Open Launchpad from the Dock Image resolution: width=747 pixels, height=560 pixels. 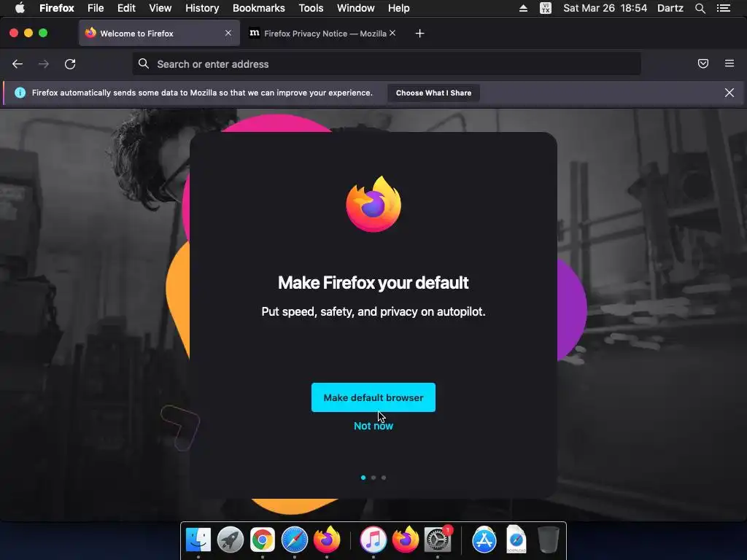click(x=230, y=540)
